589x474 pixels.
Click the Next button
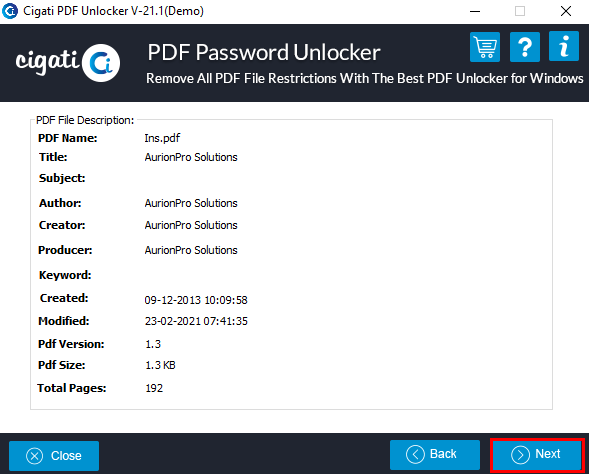(x=537, y=455)
